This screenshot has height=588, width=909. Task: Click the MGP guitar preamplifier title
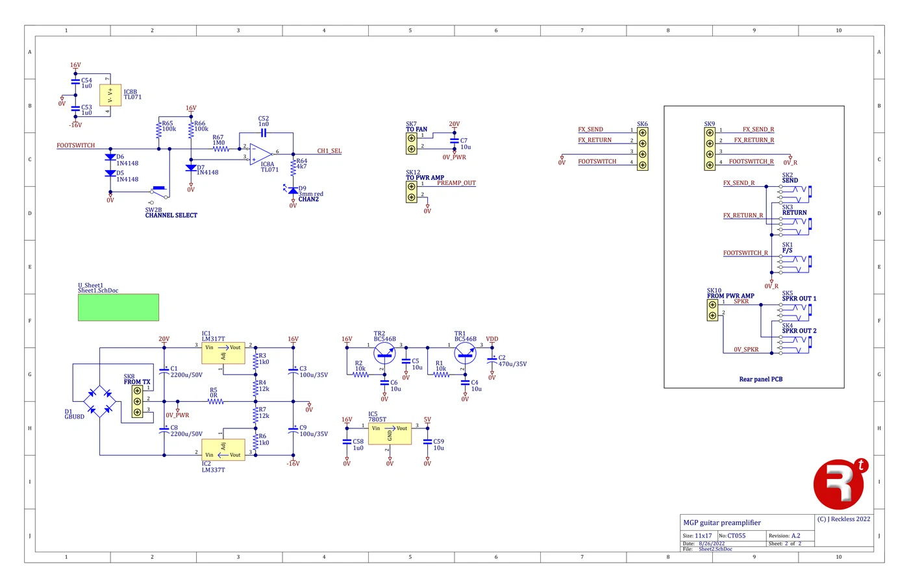[722, 522]
